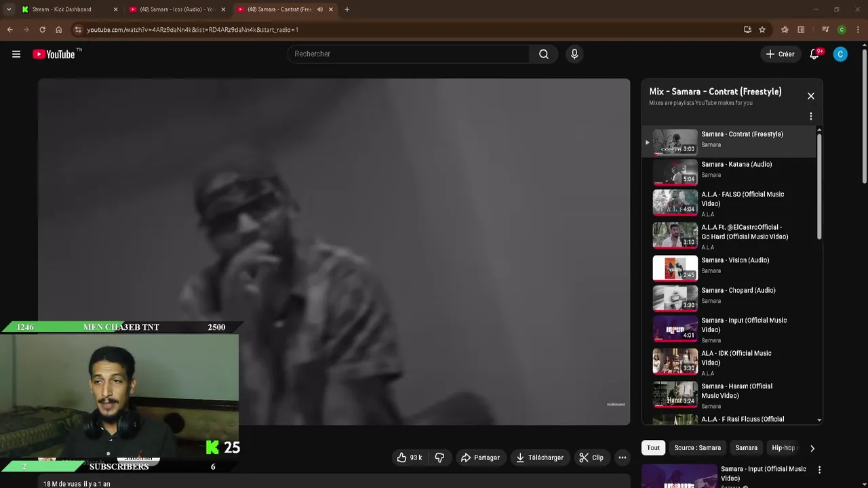Select the Tout filter chip
This screenshot has height=488, width=868.
(x=653, y=448)
